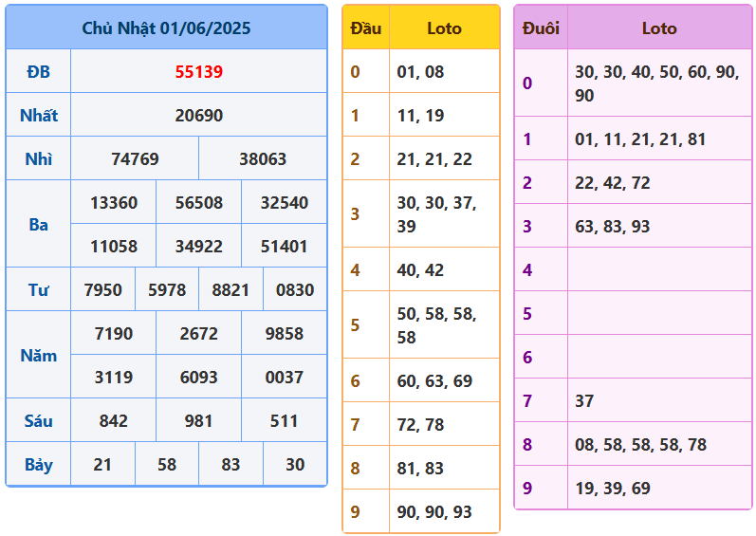Click fourth prize number 8821
Screen dimensions: 756x536
[230, 289]
